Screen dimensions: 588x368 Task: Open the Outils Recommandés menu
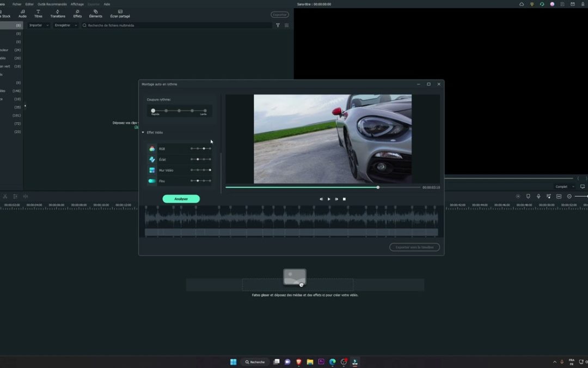click(x=52, y=4)
